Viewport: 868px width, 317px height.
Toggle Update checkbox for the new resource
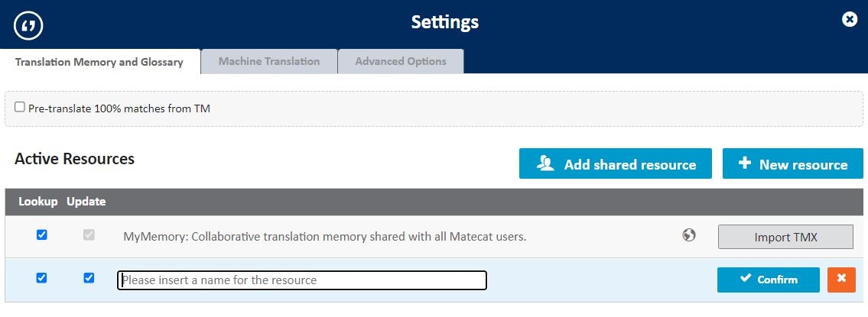click(x=89, y=278)
